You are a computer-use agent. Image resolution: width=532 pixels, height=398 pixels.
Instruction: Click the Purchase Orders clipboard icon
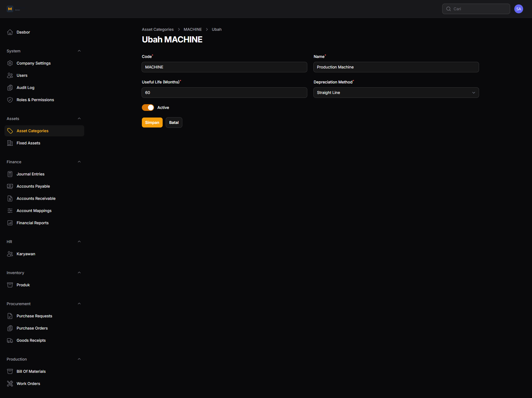(10, 328)
